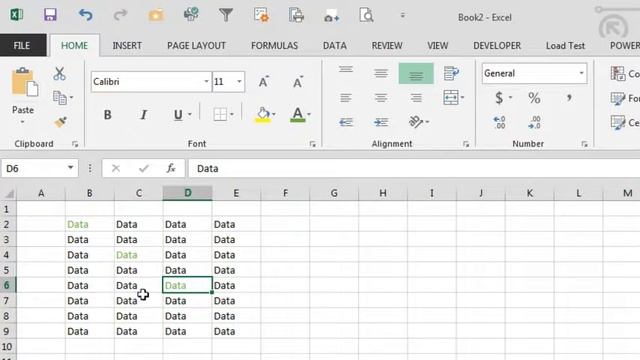This screenshot has width=640, height=360.
Task: Click the Redo arrow icon
Action: point(120,16)
